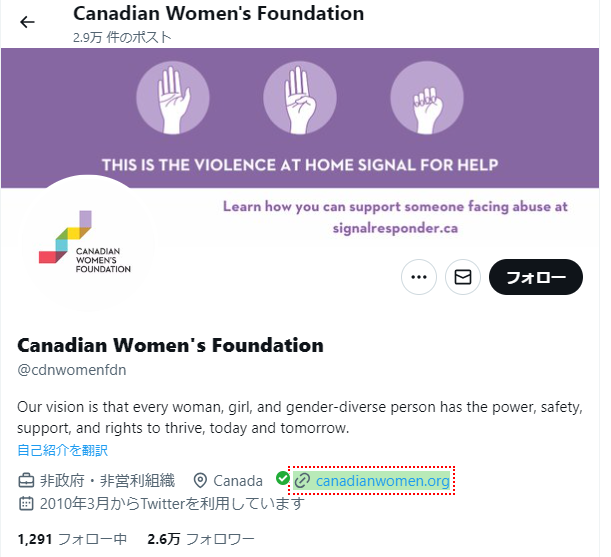Open the Canadian Women's Foundation profile picture
Screen dimensions: 611x557
(x=88, y=244)
